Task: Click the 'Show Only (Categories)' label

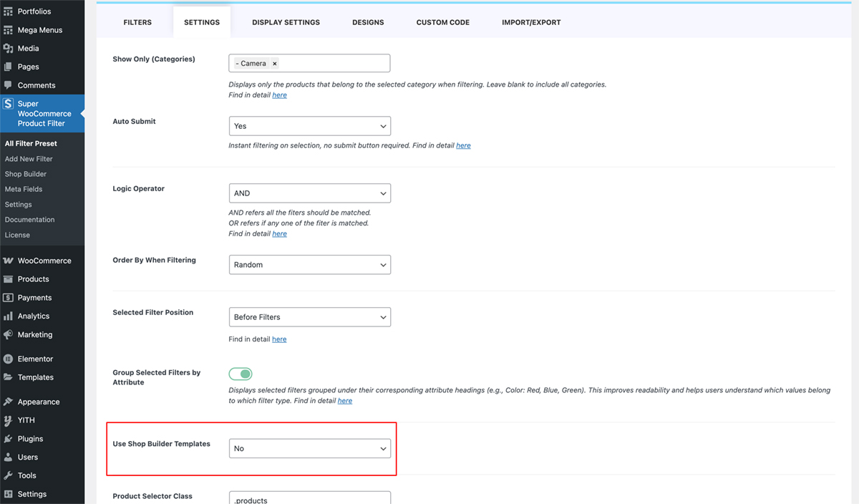Action: 154,59
